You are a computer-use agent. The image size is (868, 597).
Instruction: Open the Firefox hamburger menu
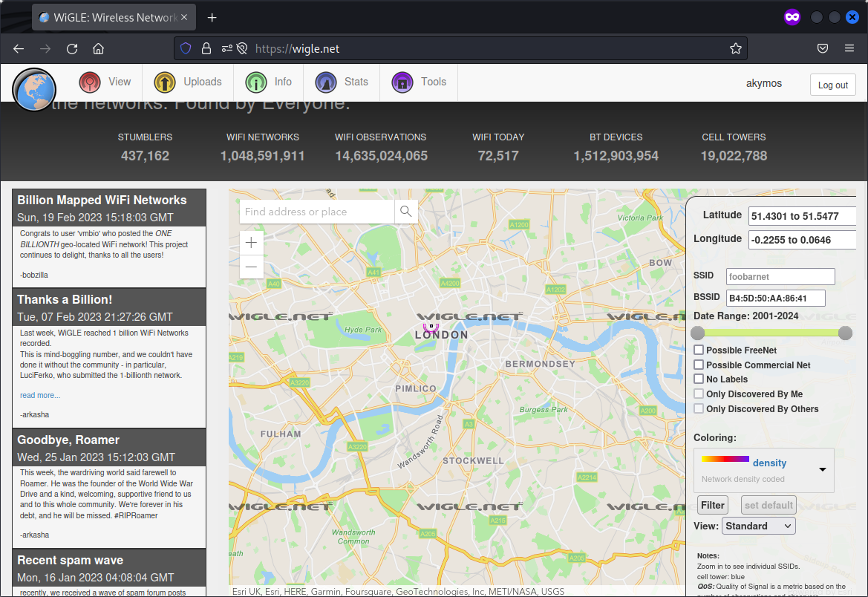(x=849, y=49)
